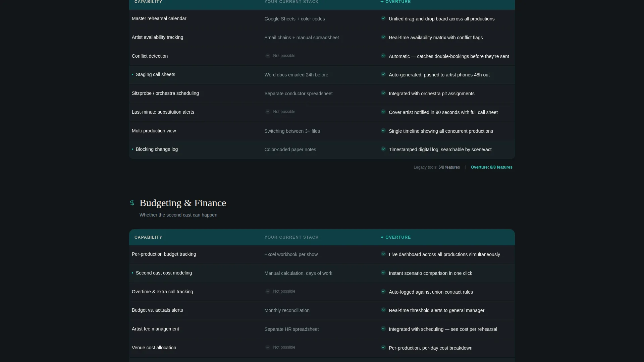Click the Overture: 8/8 features summary

point(491,167)
